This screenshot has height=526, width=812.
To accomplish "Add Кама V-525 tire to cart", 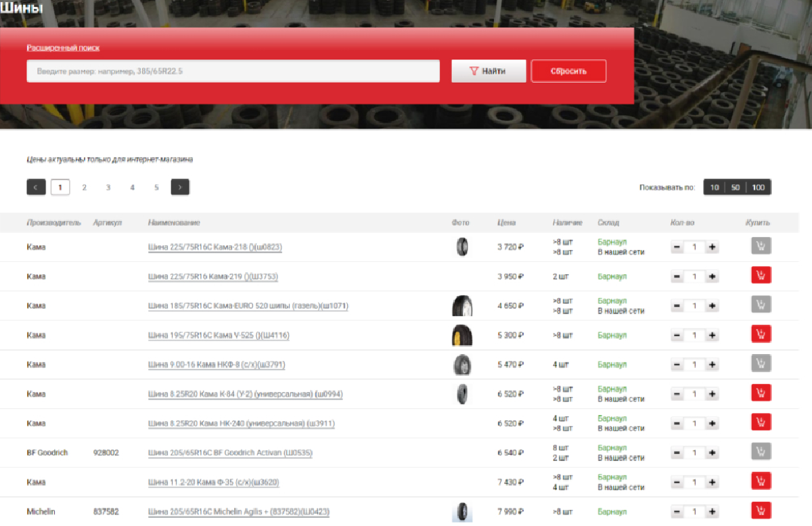I will pyautogui.click(x=761, y=335).
